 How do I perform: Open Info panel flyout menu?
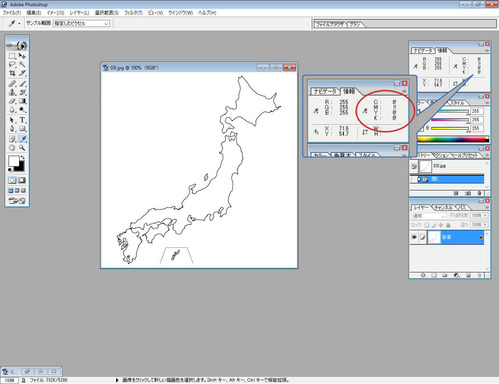tap(487, 50)
